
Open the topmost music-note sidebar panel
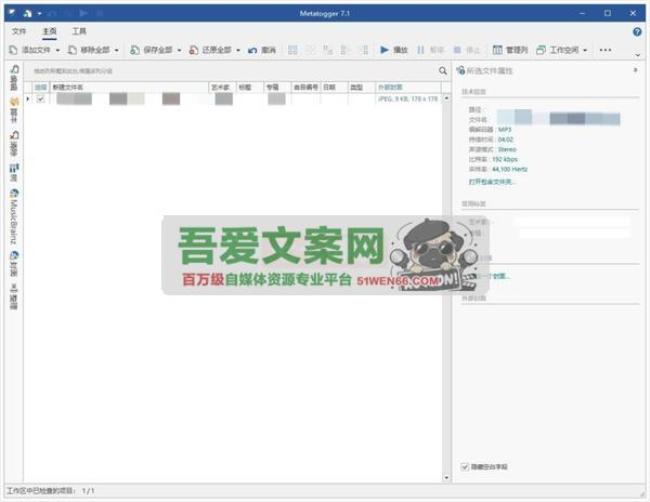[14, 78]
